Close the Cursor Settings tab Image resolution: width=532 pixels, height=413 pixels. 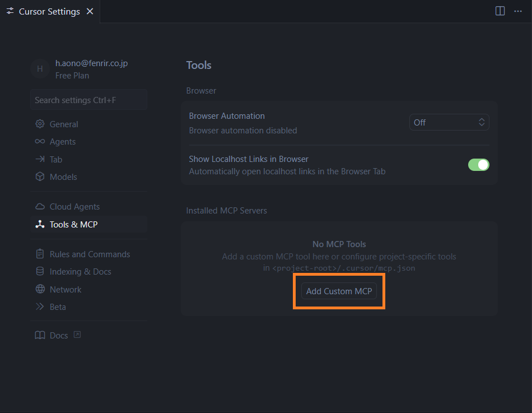tap(90, 11)
